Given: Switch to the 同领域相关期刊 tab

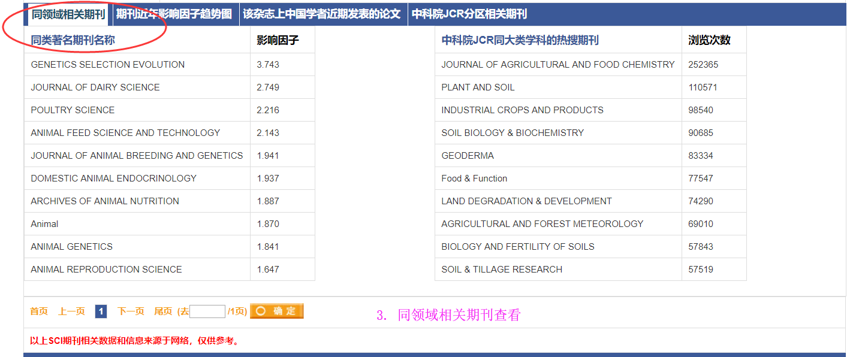Looking at the screenshot, I should tap(68, 14).
